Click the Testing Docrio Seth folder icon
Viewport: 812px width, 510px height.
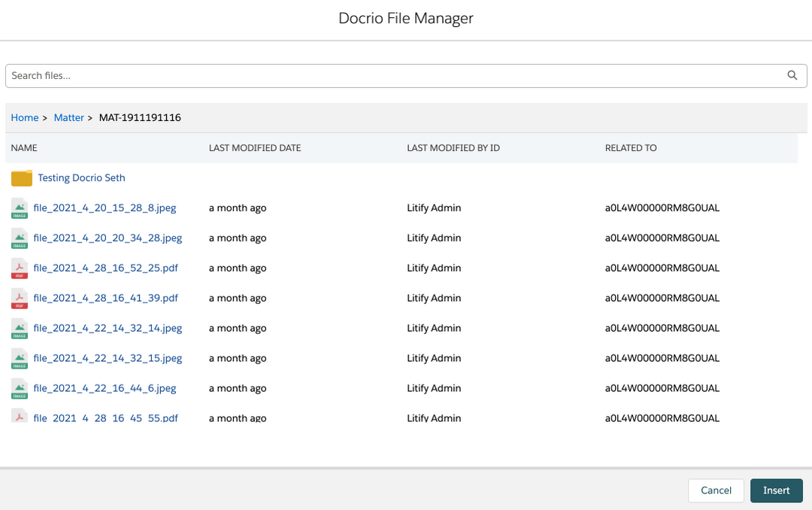tap(22, 178)
